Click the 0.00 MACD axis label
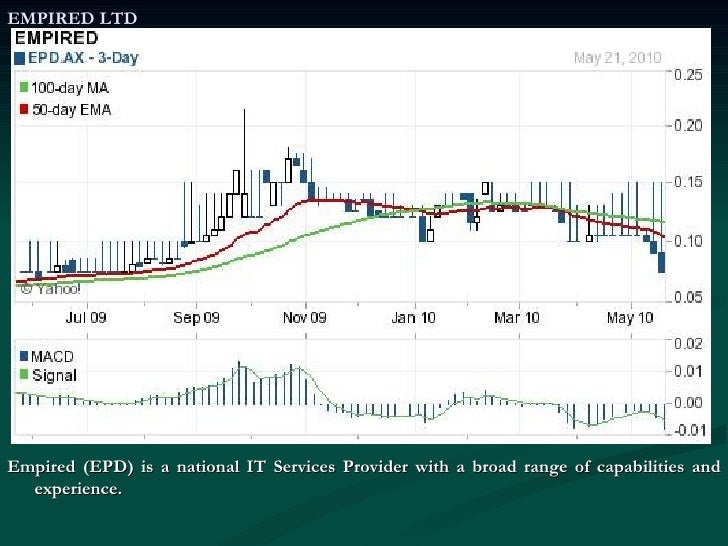 (x=688, y=402)
